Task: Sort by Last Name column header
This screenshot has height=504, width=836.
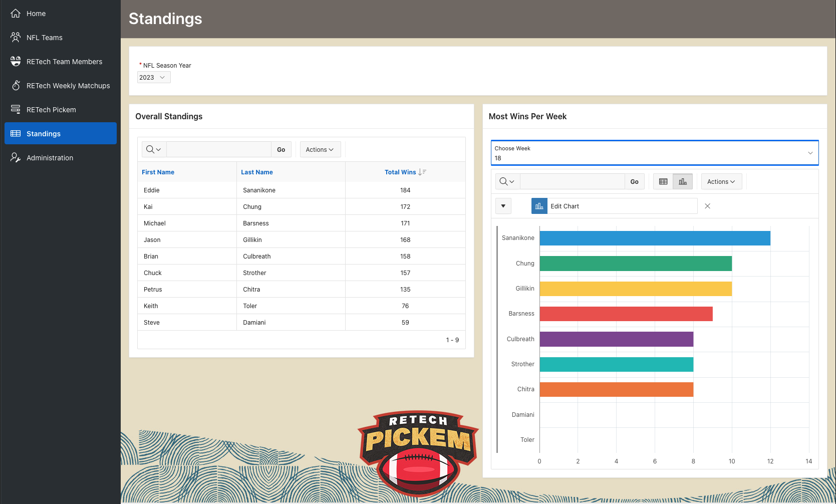Action: 256,172
